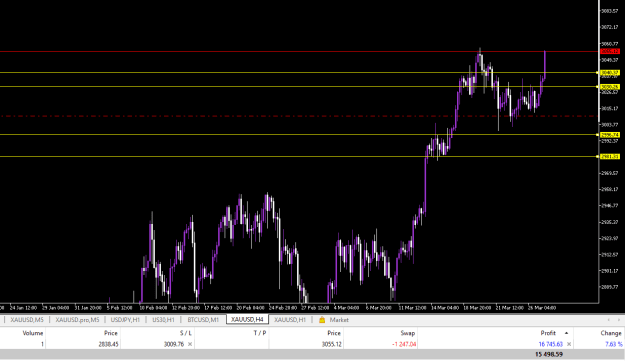Image resolution: width=625 pixels, height=361 pixels.
Task: Sort by the Swap column header
Action: point(407,333)
